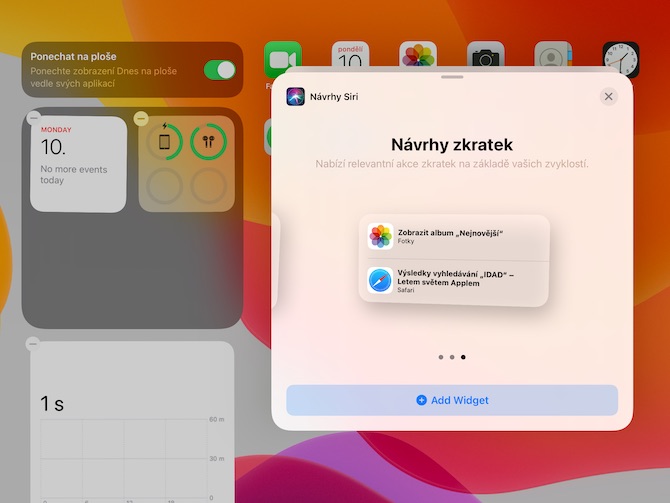This screenshot has height=503, width=670.
Task: Tap the Návrhy Siri title text
Action: pyautogui.click(x=334, y=97)
